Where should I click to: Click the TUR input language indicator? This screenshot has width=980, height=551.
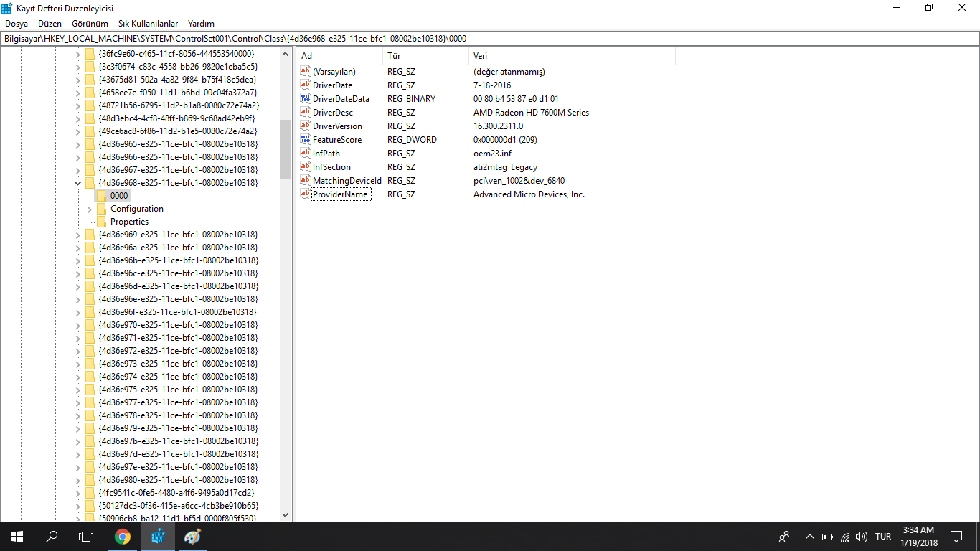point(883,537)
